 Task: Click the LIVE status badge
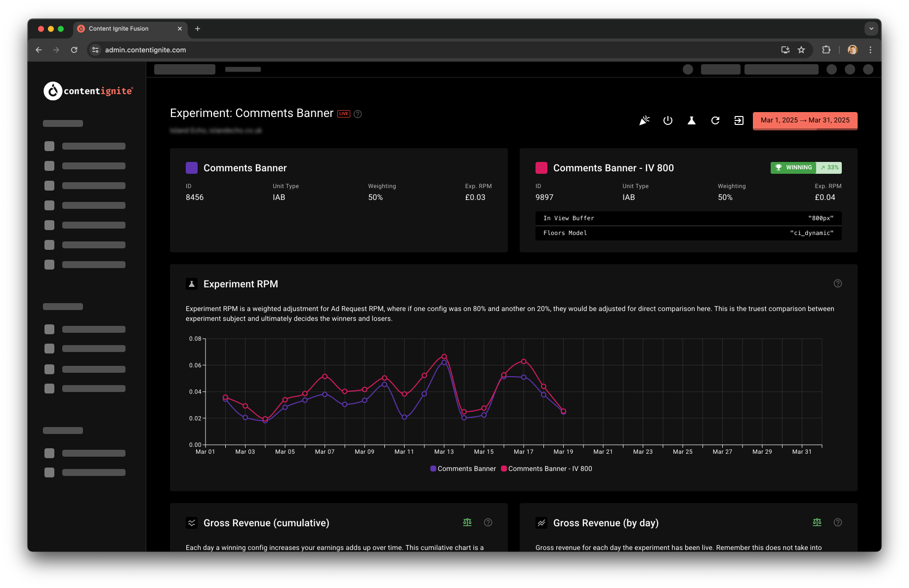(344, 114)
